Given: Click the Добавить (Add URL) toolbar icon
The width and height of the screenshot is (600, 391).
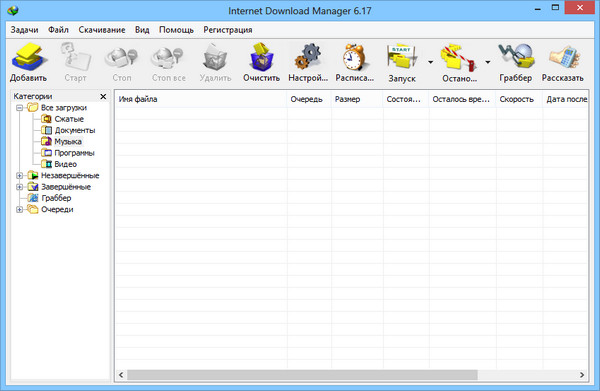Looking at the screenshot, I should [x=29, y=57].
